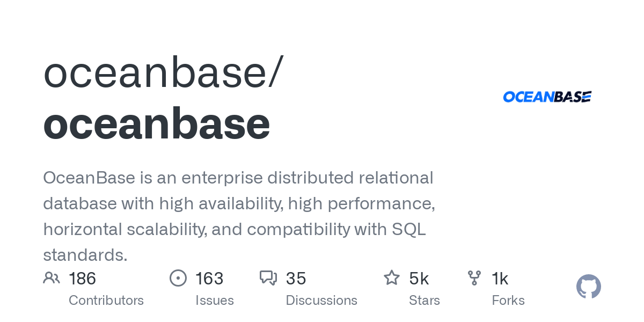
Task: Click the contributors people icon
Action: [x=52, y=278]
